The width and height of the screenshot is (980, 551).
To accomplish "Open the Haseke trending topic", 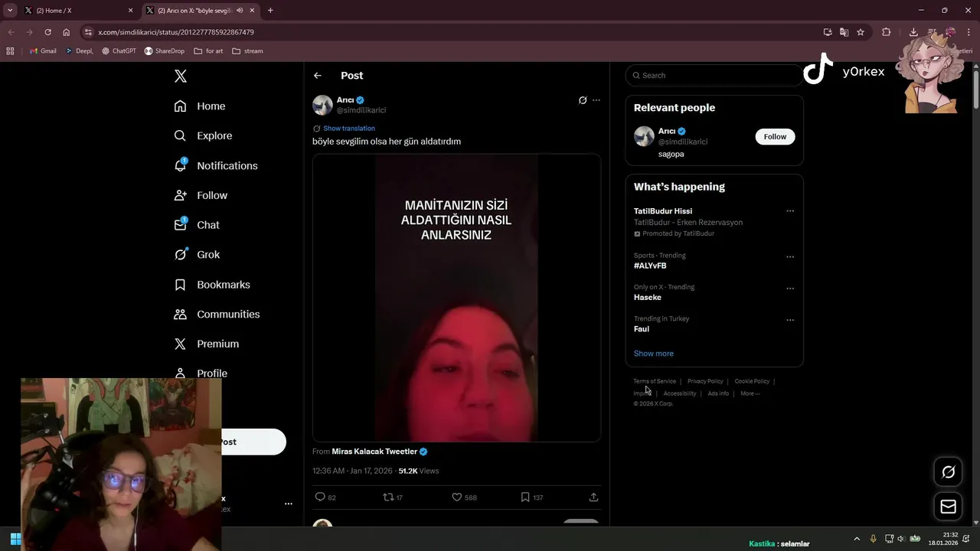I will coord(648,297).
